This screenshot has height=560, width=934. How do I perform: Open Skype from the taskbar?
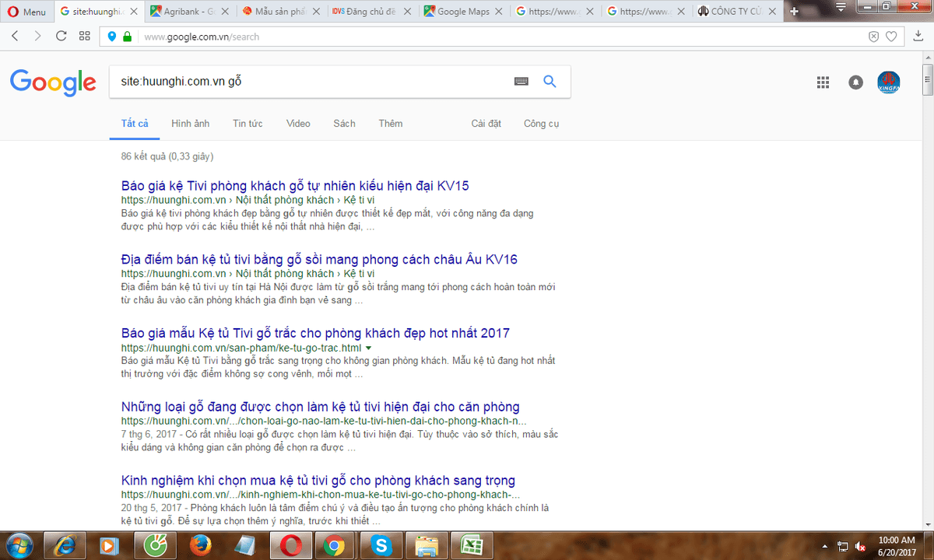[381, 545]
